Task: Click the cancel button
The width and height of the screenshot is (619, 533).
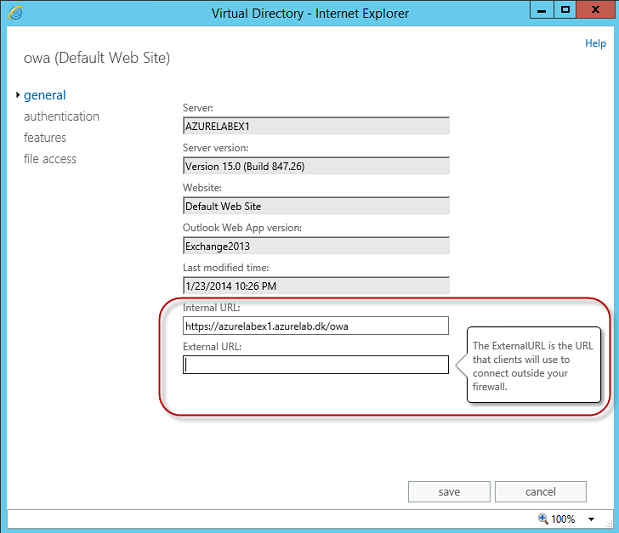Action: point(541,492)
